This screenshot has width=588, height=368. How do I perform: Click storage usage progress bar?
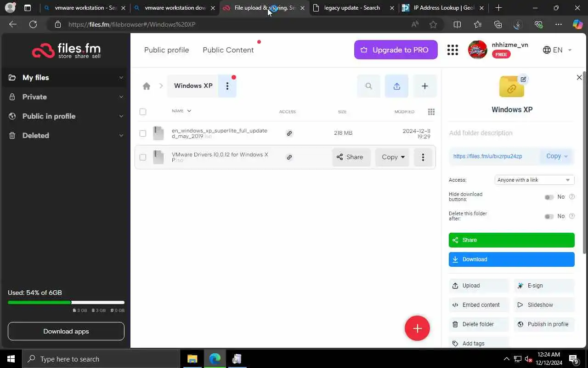pos(66,303)
